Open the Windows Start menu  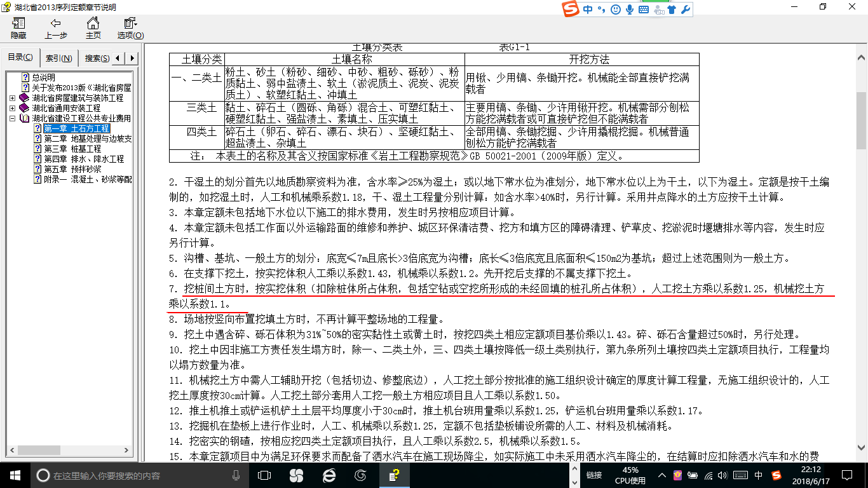coord(15,475)
